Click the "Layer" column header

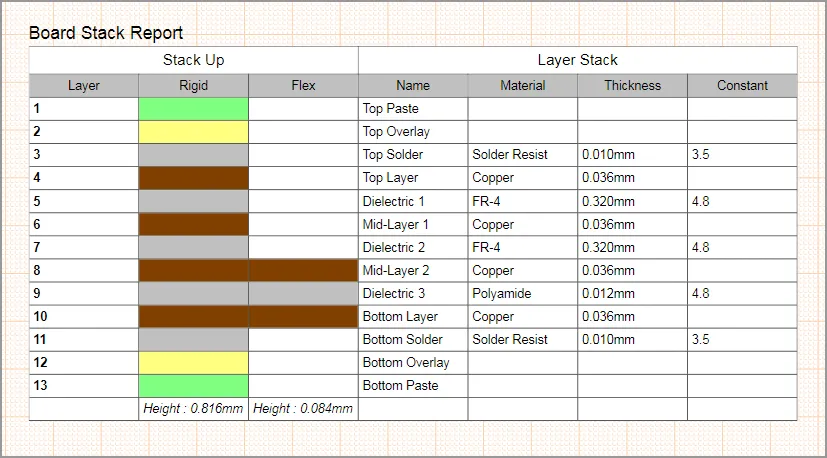click(84, 85)
